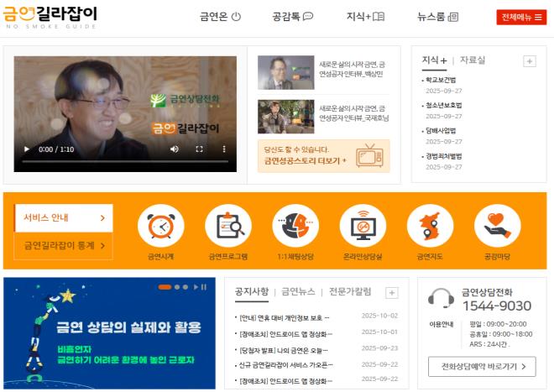Play the video in the player
Image resolution: width=554 pixels, height=392 pixels.
pos(26,149)
